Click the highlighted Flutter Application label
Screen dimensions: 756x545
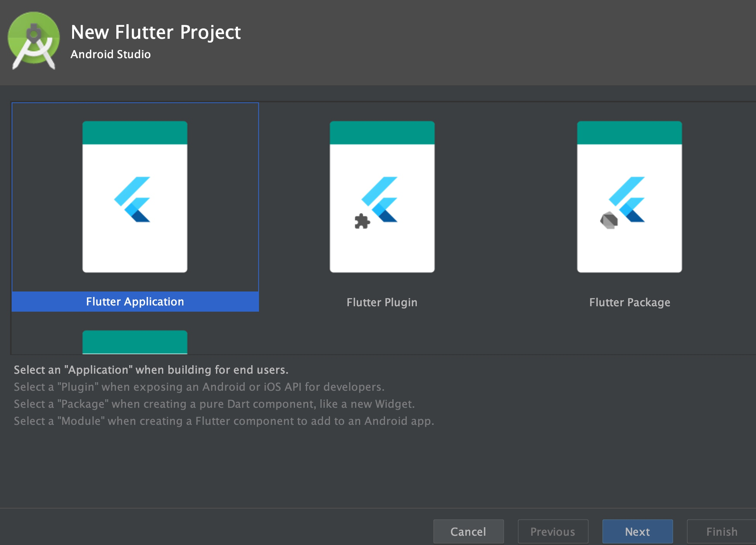pyautogui.click(x=135, y=302)
